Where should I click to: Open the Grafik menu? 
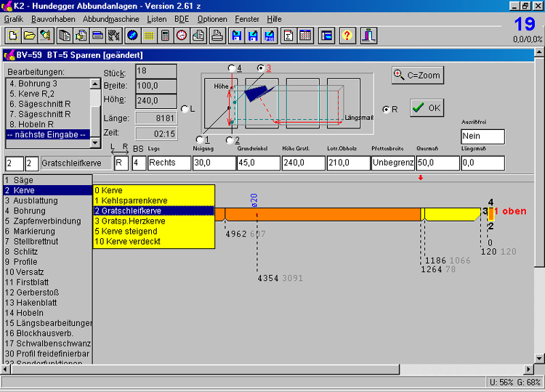[x=14, y=19]
